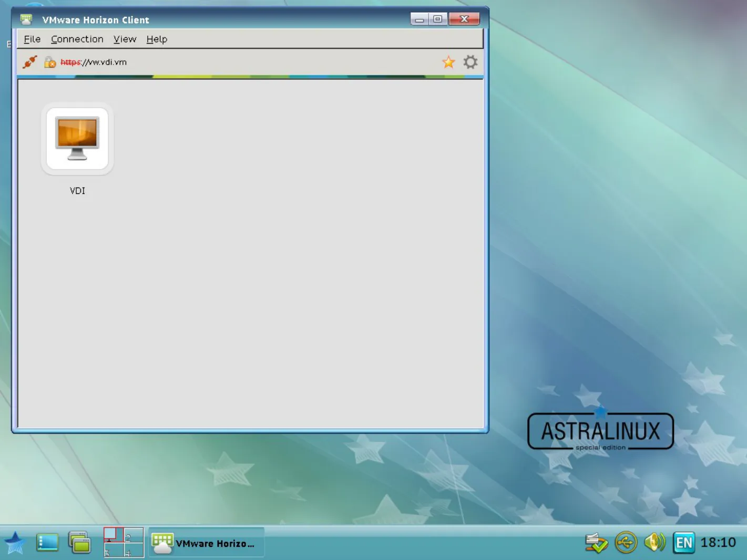This screenshot has height=560, width=747.
Task: Maximize the VMware Horizon Client window
Action: (x=438, y=19)
